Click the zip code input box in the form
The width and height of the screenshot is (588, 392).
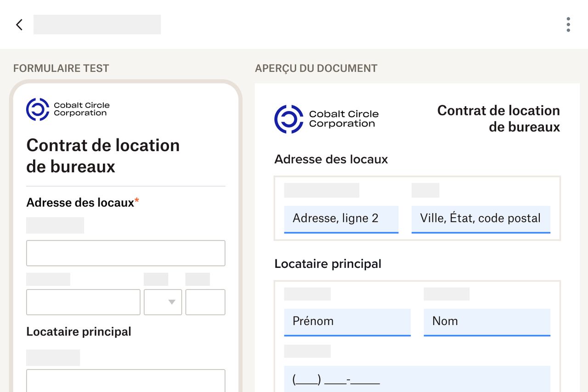coord(205,302)
